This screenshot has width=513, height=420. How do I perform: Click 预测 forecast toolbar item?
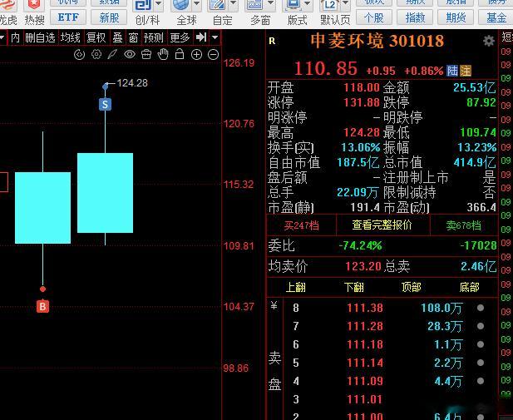coord(154,37)
